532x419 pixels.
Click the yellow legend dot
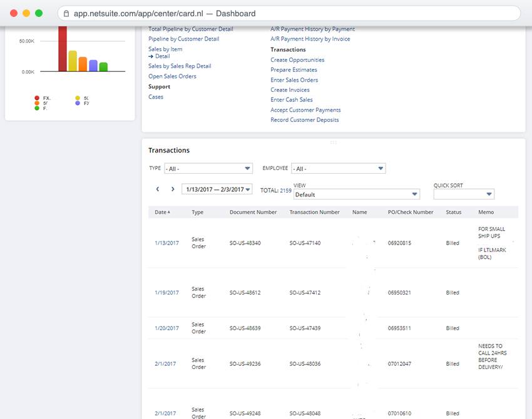pos(78,98)
